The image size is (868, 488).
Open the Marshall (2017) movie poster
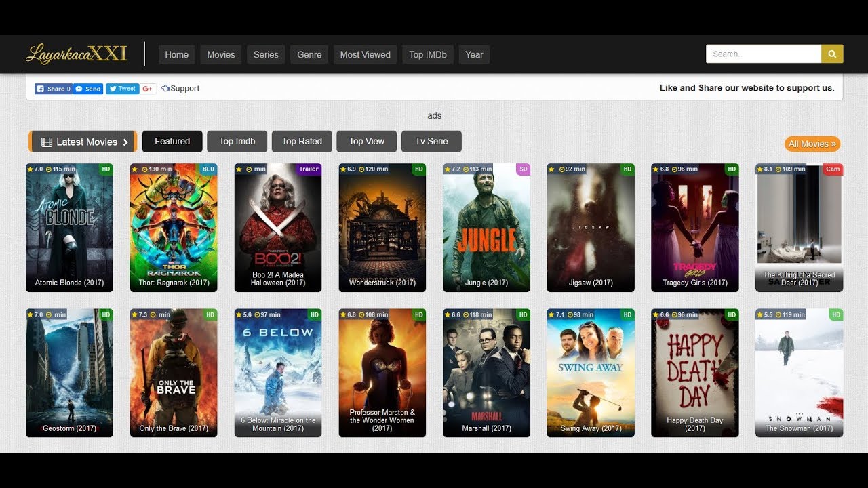[x=487, y=373]
